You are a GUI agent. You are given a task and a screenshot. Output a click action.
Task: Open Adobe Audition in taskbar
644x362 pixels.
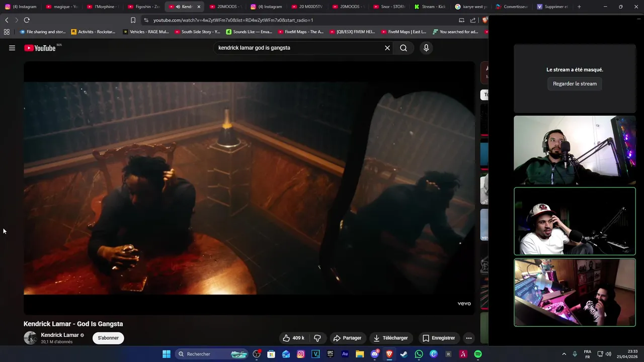point(345,354)
